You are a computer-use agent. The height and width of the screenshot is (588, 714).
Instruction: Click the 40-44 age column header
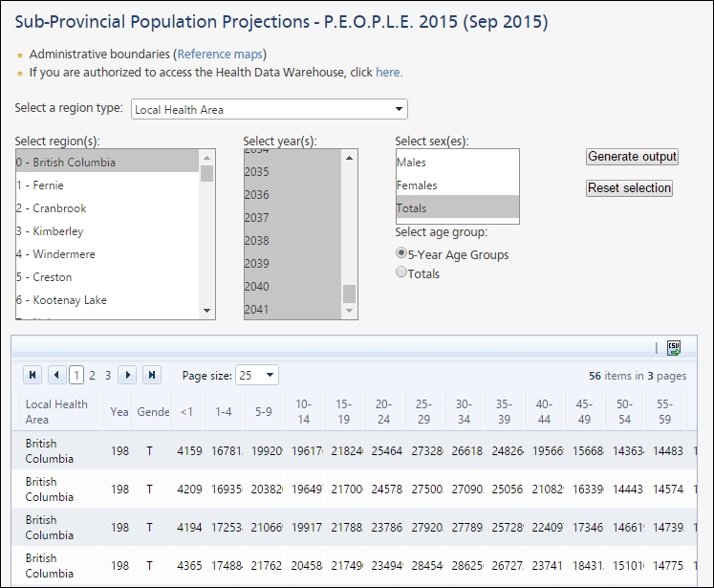(x=544, y=411)
